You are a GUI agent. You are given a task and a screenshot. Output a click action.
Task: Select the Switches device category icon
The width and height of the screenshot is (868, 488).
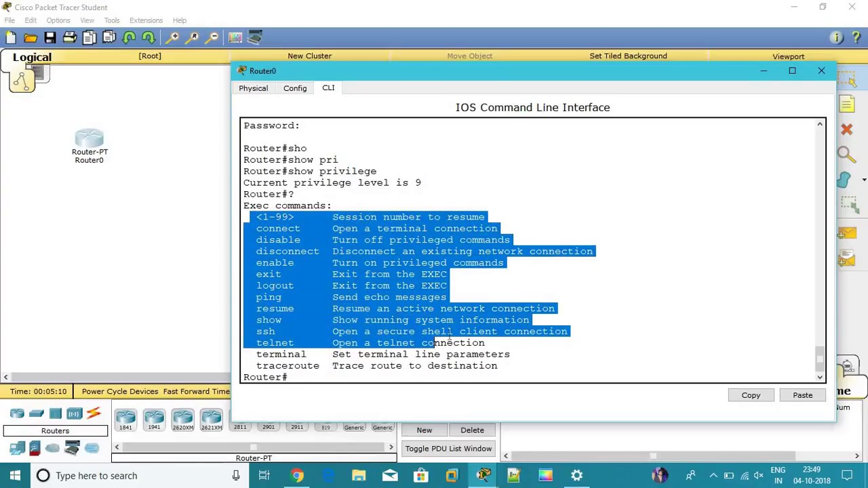[x=36, y=413]
